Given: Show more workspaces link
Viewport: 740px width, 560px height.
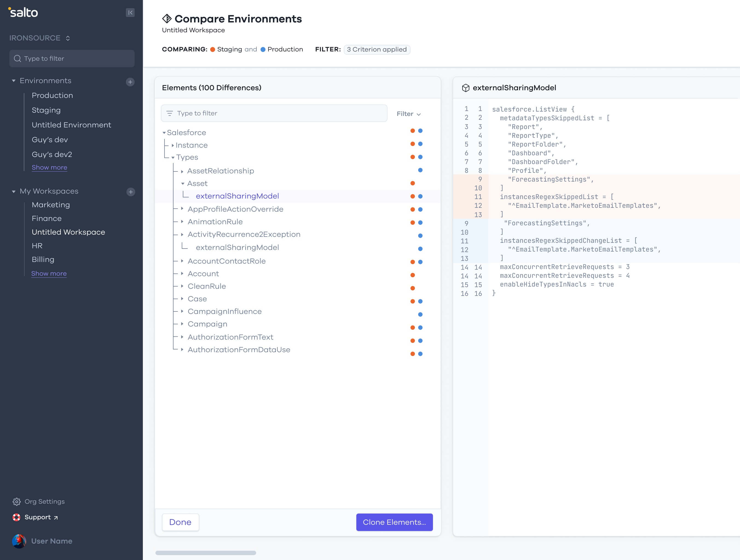Looking at the screenshot, I should pos(49,273).
